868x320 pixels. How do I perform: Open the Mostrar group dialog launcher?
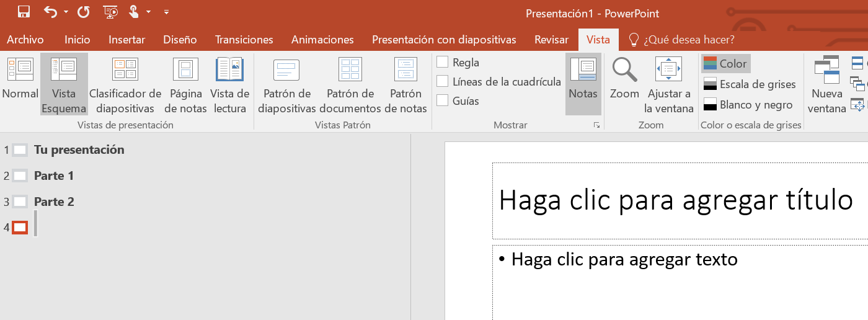coord(596,125)
